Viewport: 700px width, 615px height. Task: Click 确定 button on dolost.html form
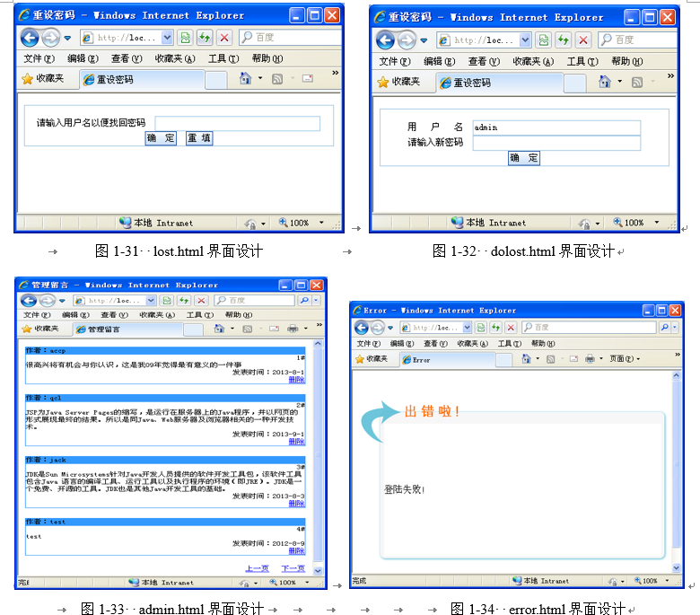point(524,158)
